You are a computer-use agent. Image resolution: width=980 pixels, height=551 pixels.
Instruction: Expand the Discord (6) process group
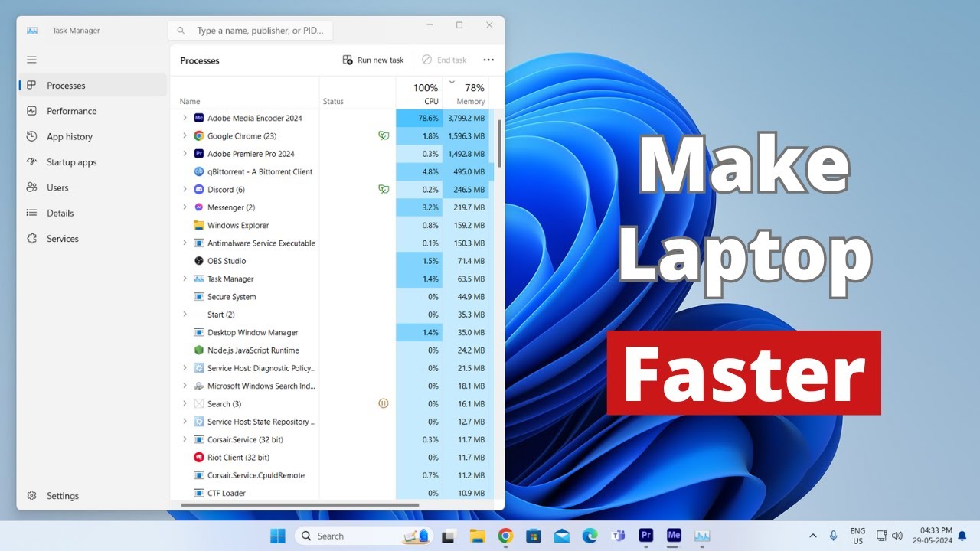click(x=185, y=190)
